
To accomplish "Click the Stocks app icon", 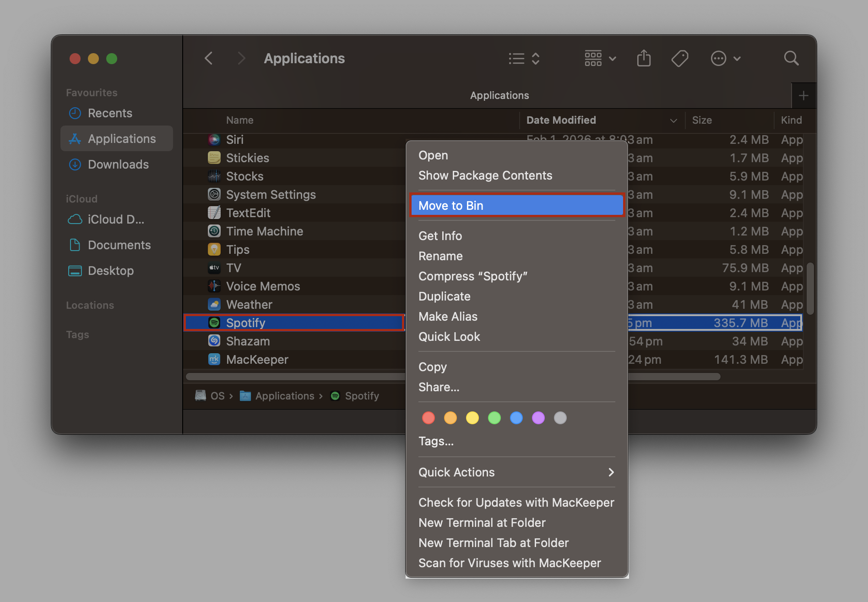I will pos(214,176).
